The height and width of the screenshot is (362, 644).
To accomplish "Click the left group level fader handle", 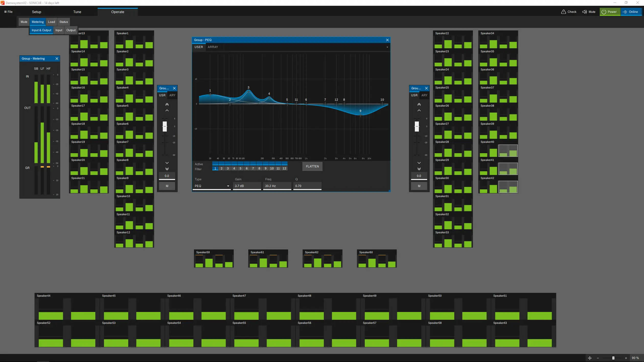I will pyautogui.click(x=165, y=126).
